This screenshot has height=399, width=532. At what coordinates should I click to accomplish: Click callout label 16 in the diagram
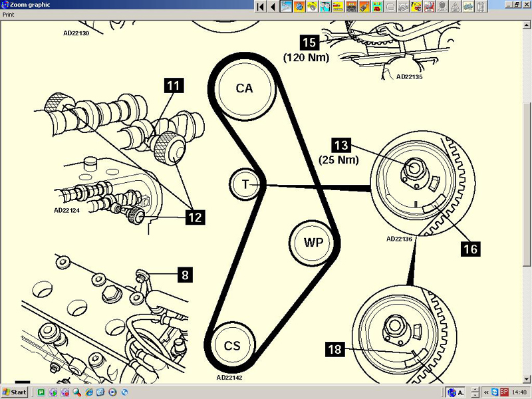pyautogui.click(x=471, y=249)
